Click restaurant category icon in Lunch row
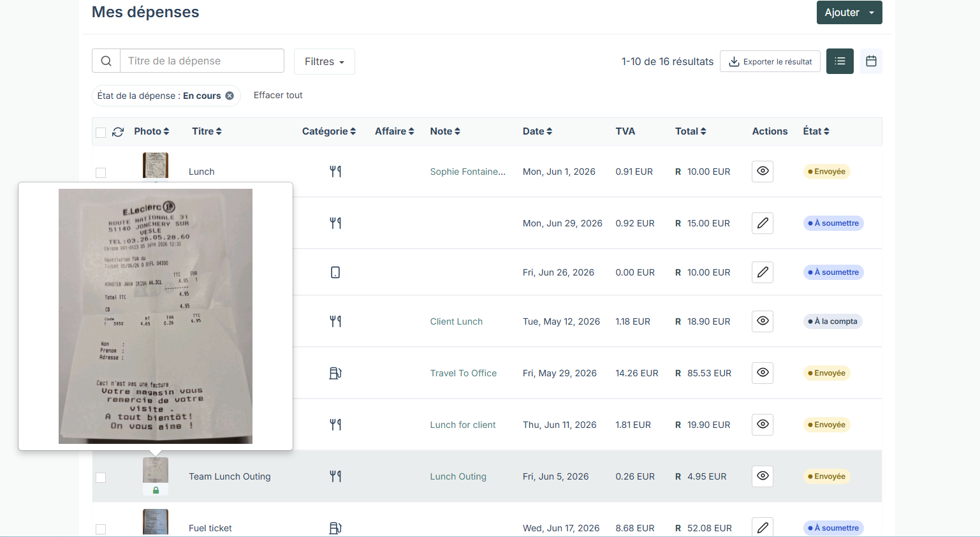This screenshot has width=980, height=537. click(335, 172)
